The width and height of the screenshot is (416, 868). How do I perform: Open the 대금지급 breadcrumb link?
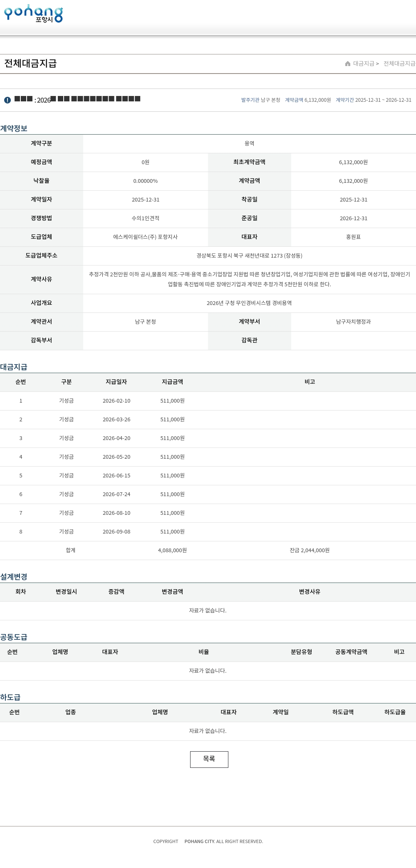click(x=364, y=64)
